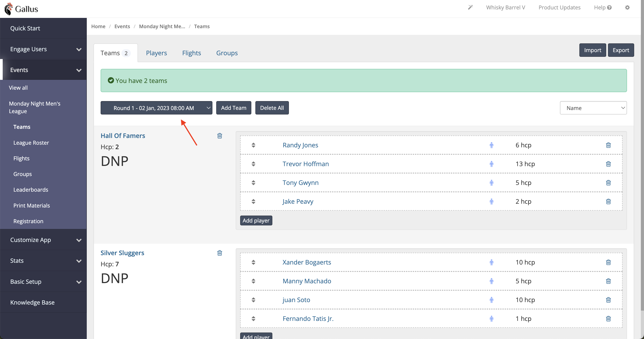The height and width of the screenshot is (339, 644).
Task: Open the Round 1 date dropdown
Action: click(156, 108)
